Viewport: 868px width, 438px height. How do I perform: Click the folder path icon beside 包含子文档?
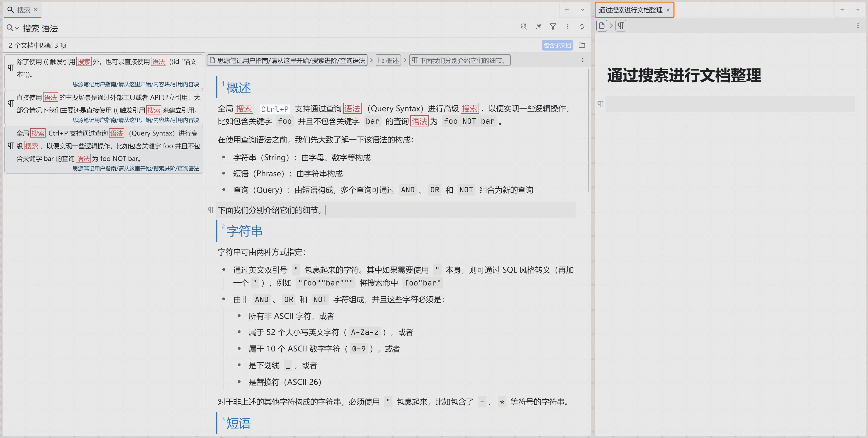[x=582, y=45]
